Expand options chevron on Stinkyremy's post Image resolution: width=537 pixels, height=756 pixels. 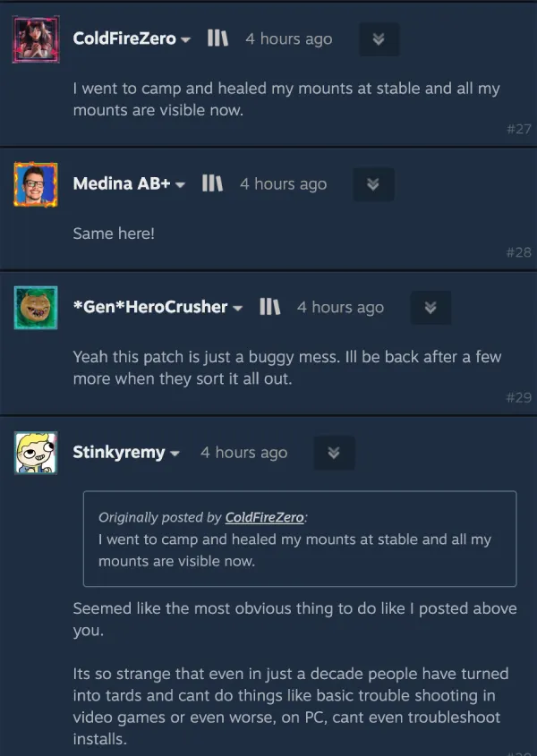(335, 453)
